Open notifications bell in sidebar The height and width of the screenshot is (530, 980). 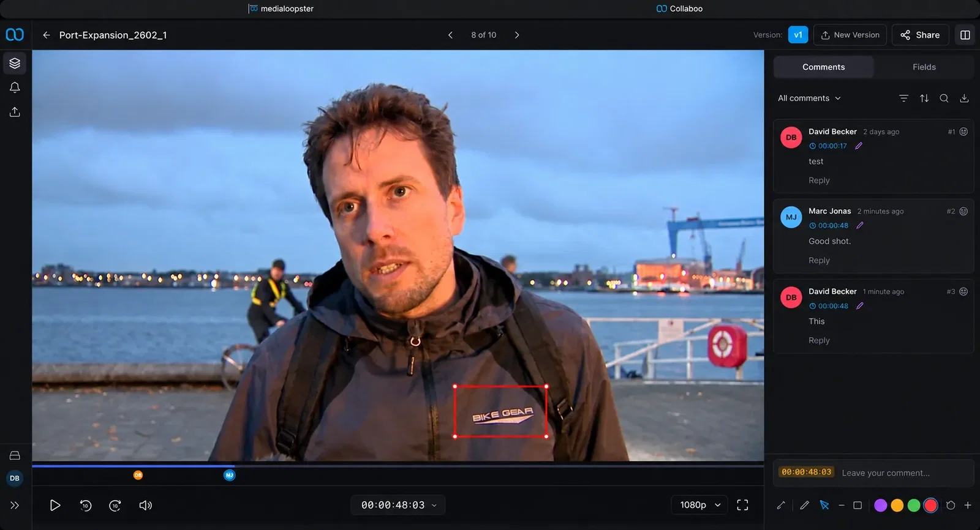tap(15, 88)
